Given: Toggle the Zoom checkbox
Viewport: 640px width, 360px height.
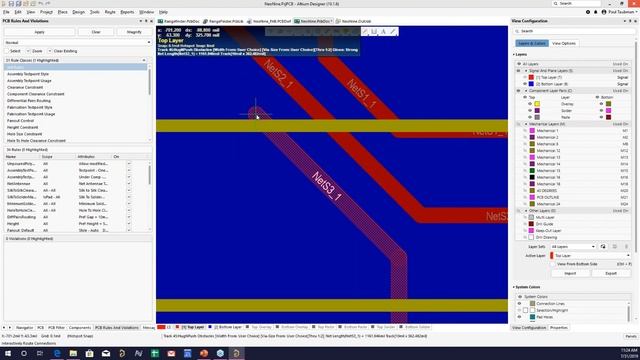Looking at the screenshot, I should 28,51.
